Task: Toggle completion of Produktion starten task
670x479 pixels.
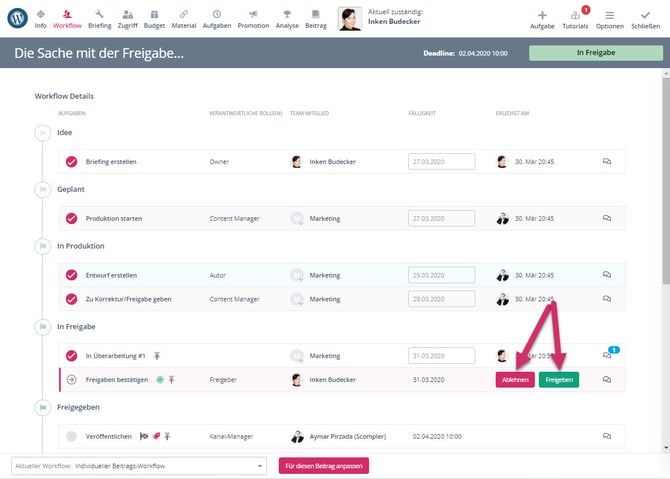Action: tap(71, 218)
